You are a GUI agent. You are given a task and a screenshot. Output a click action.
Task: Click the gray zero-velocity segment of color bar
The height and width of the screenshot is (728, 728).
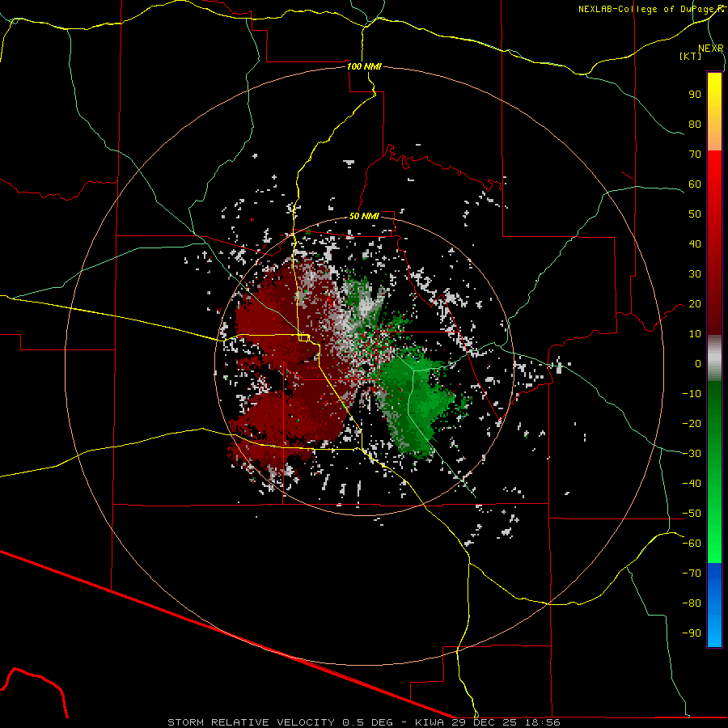click(714, 358)
